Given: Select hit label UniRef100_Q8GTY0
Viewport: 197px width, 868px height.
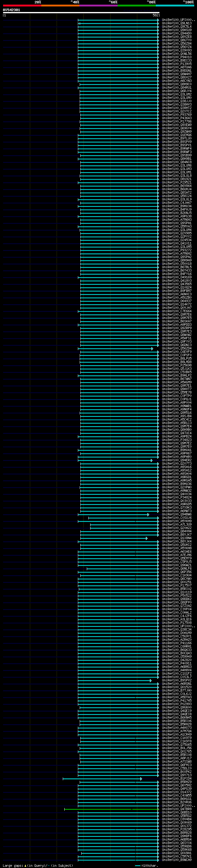Looking at the screenshot, I should (x=177, y=40).
